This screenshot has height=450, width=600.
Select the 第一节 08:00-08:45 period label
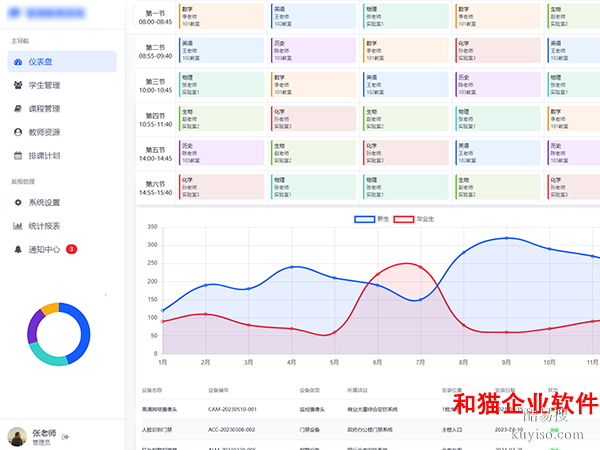coord(155,18)
